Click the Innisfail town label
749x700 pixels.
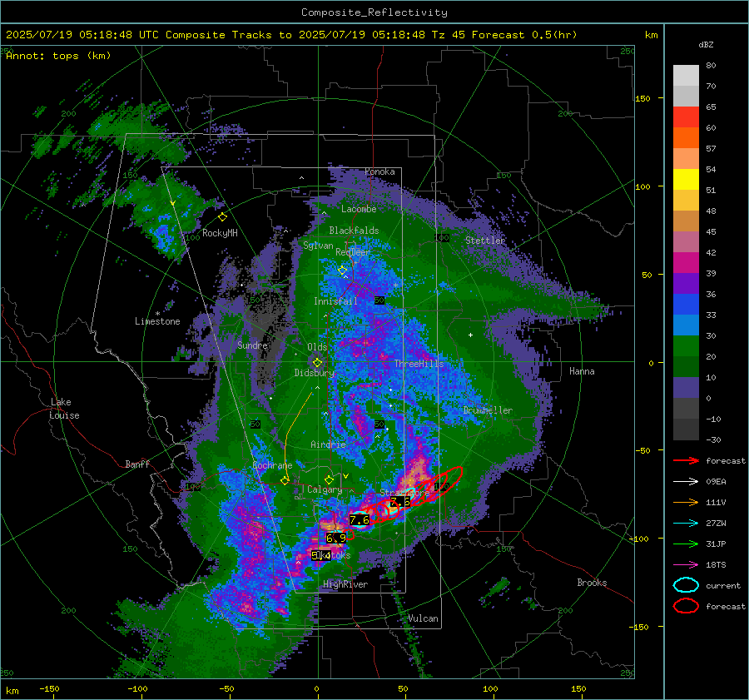pos(335,301)
